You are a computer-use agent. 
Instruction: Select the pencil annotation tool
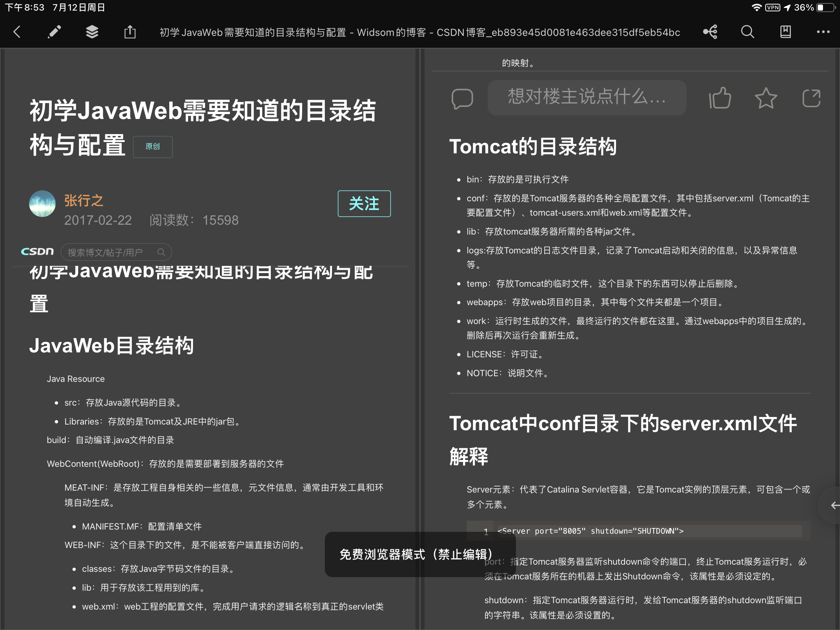coord(54,32)
